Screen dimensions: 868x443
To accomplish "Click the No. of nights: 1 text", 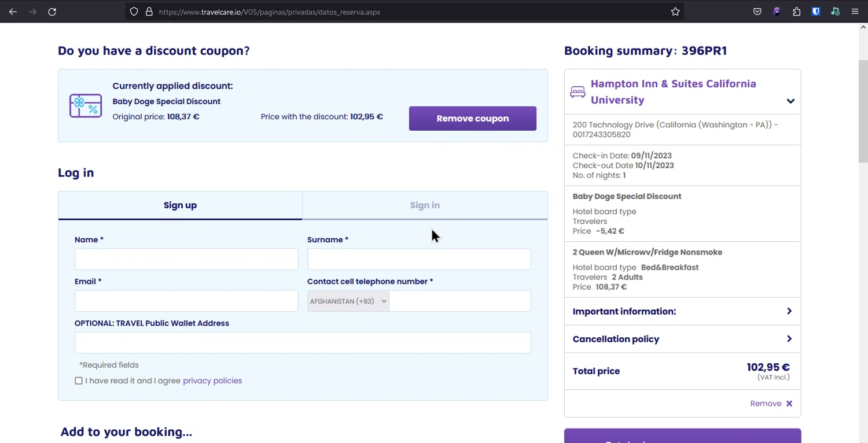I will click(599, 175).
